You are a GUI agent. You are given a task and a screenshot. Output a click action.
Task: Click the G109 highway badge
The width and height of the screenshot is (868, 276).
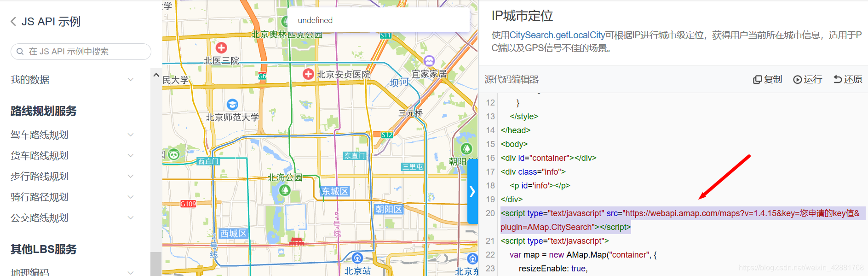click(x=188, y=204)
